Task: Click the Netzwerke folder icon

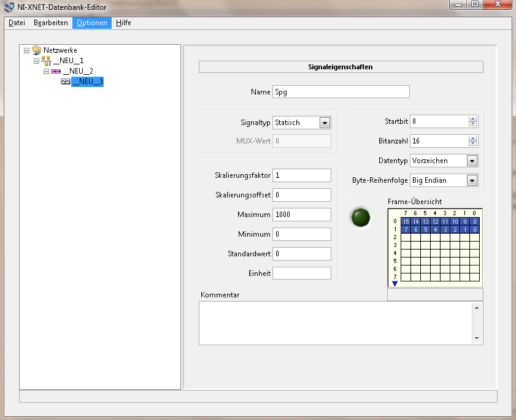Action: (x=36, y=50)
